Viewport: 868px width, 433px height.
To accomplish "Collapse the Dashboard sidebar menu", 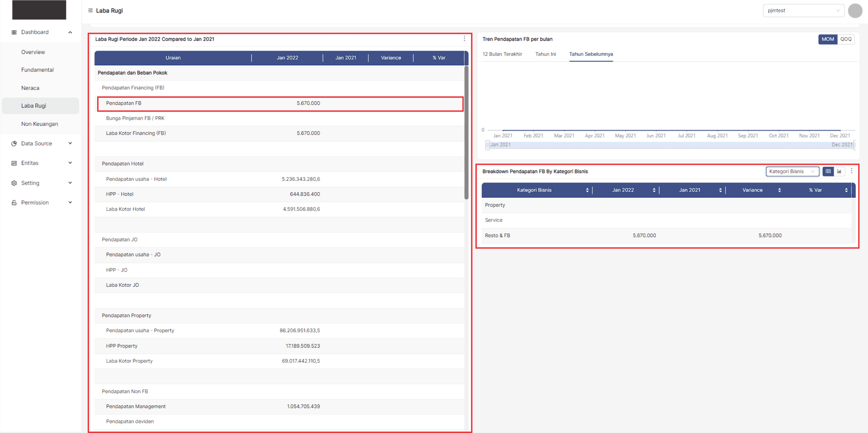I will click(70, 32).
